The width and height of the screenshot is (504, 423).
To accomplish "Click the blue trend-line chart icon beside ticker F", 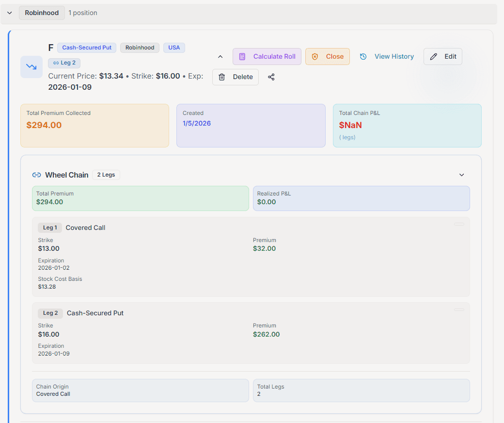I will (31, 67).
